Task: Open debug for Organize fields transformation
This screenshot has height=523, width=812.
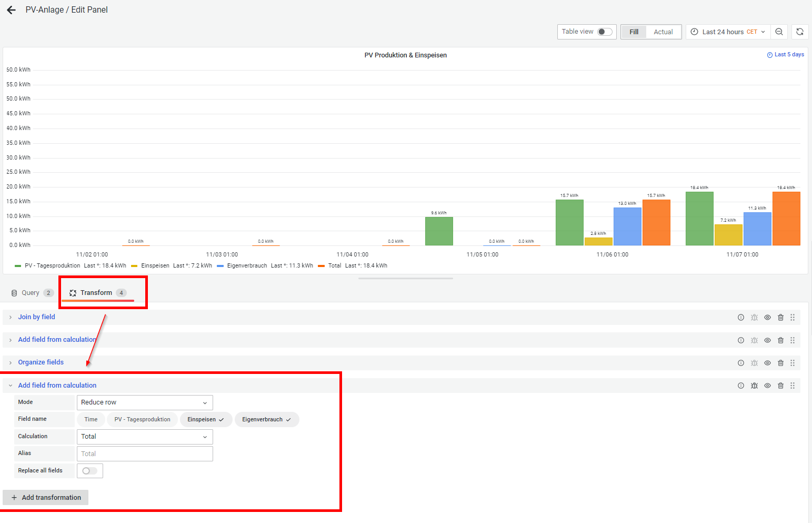Action: (x=754, y=363)
